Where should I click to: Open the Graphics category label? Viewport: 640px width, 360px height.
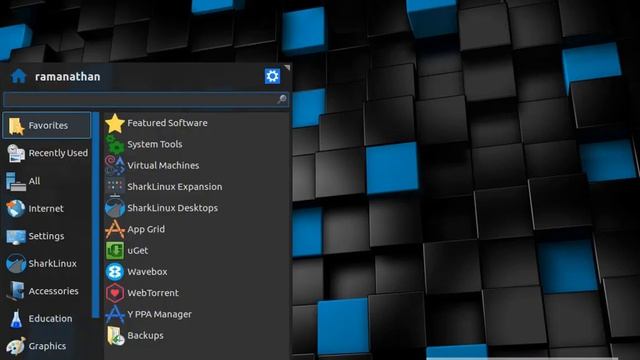coord(47,346)
